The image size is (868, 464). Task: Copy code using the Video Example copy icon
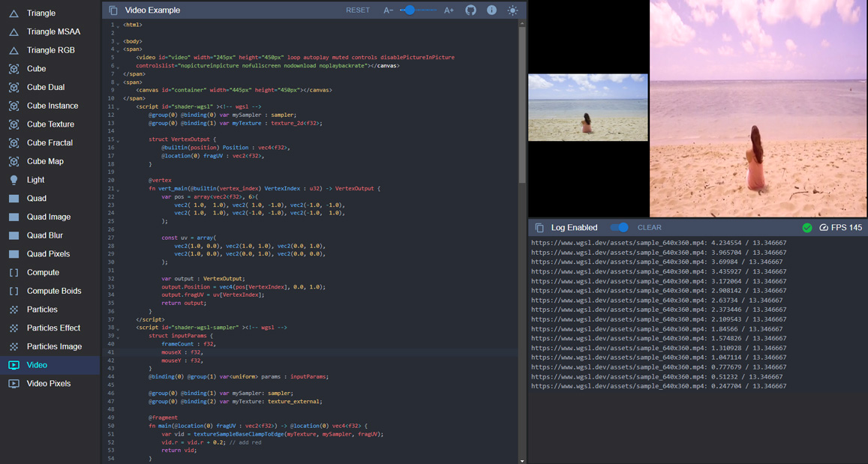pos(113,10)
